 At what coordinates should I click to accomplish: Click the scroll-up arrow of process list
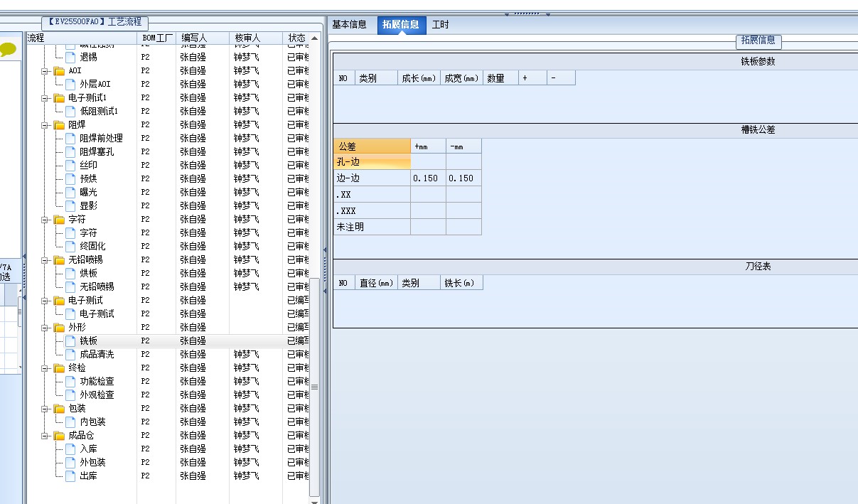pos(315,38)
